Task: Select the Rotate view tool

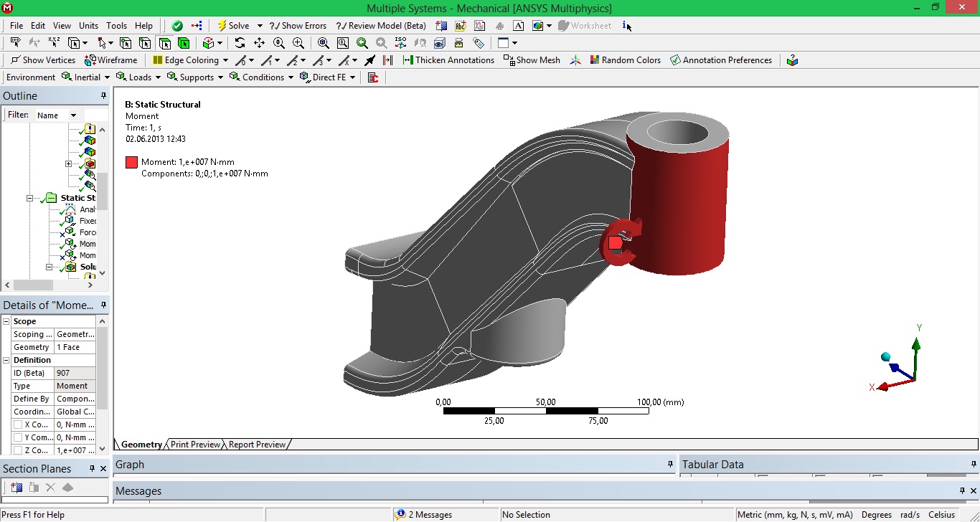Action: tap(240, 43)
